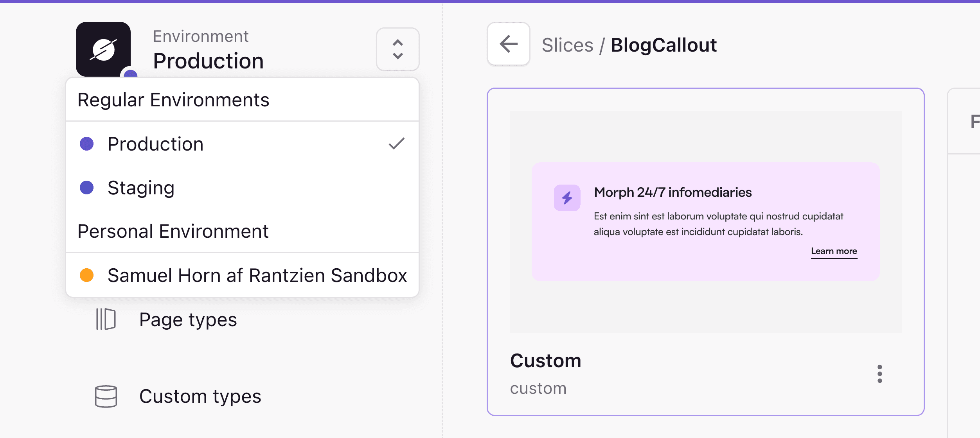
Task: Open the environment switcher dropdown
Action: 397,49
